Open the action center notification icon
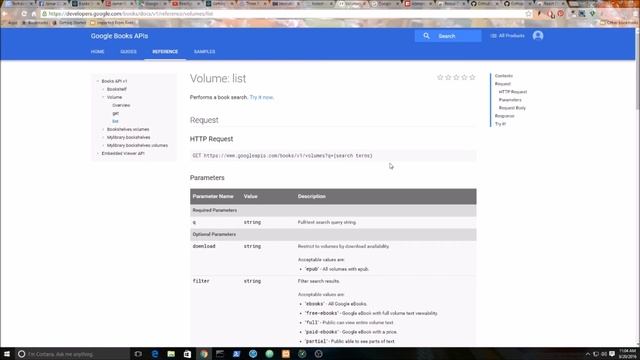The height and width of the screenshot is (360, 640). (x=612, y=354)
